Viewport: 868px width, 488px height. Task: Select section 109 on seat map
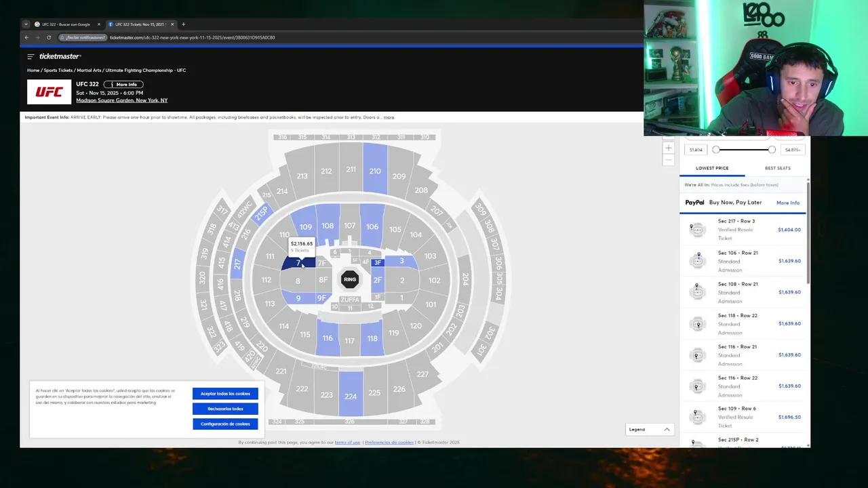click(x=306, y=227)
